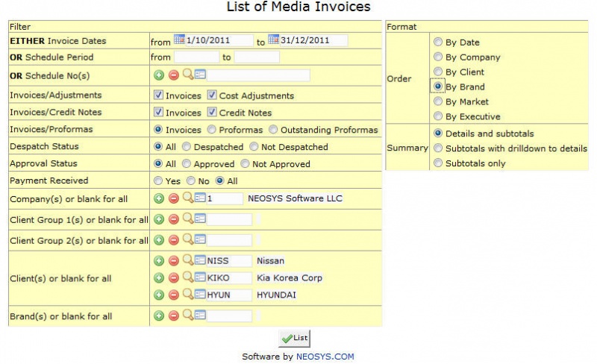Click NEOSYS Software LLC company name
The height and width of the screenshot is (364, 597).
tap(295, 198)
